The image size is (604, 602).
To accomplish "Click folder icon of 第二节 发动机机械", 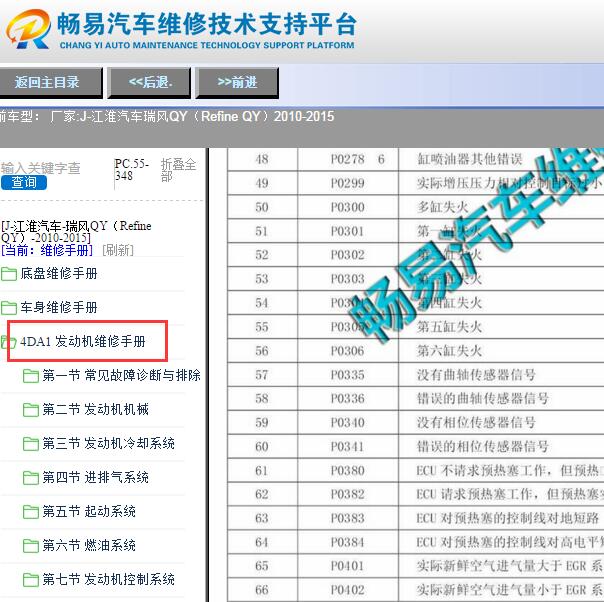I will tap(30, 409).
